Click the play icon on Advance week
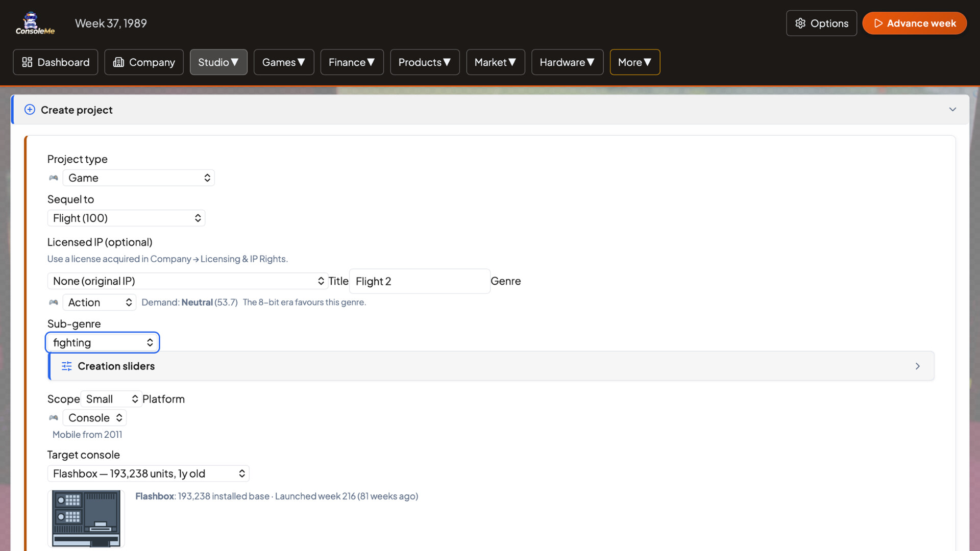The height and width of the screenshot is (551, 980). coord(878,23)
